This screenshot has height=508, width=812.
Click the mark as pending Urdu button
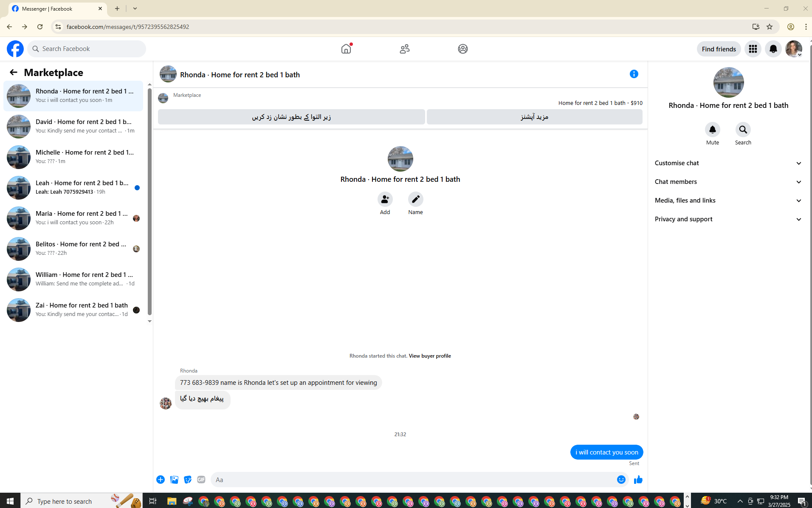291,117
